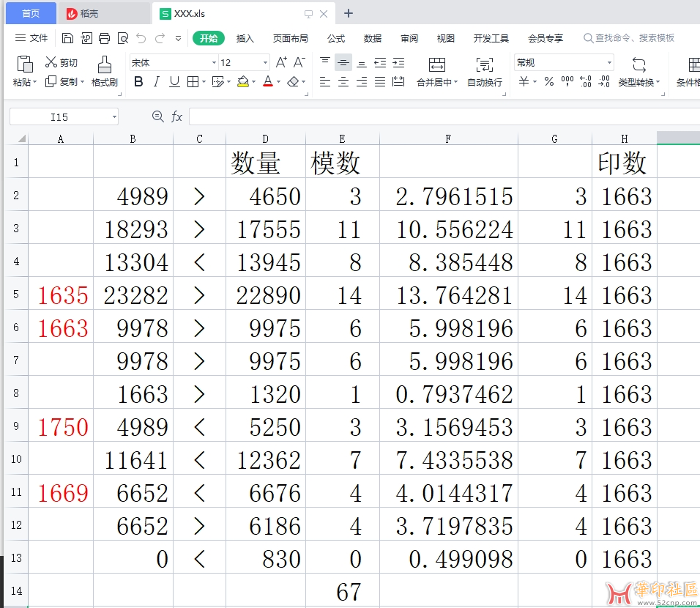Expand the Name Box dropdown arrow

[114, 117]
